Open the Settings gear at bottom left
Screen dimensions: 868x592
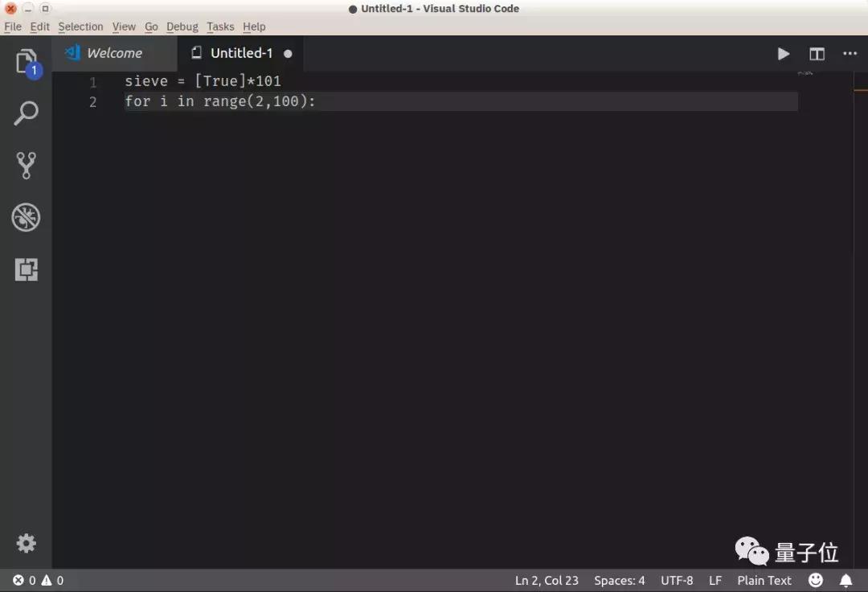(x=27, y=543)
